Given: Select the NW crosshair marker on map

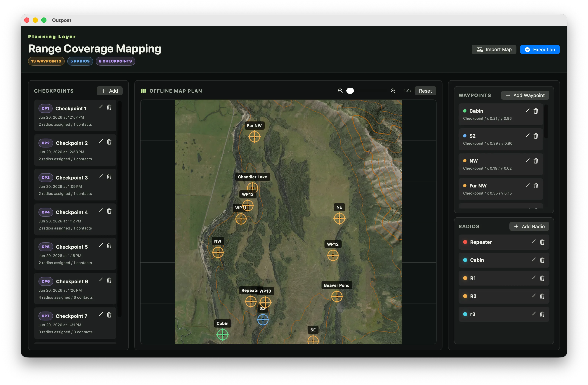Looking at the screenshot, I should 218,252.
